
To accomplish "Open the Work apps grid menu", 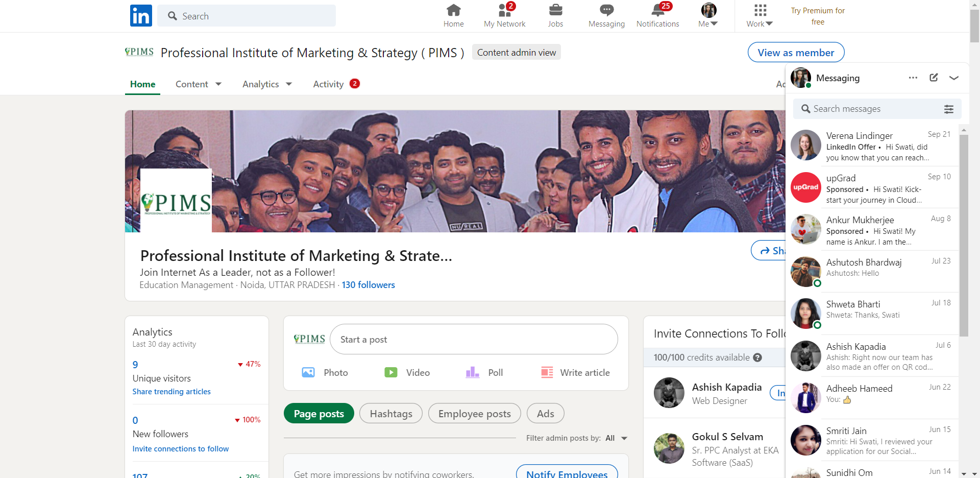I will [759, 16].
